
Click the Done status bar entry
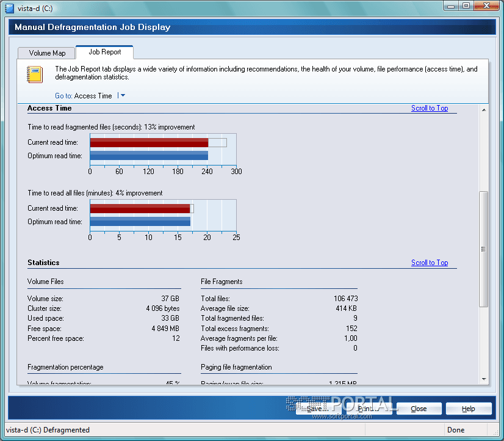(x=456, y=430)
